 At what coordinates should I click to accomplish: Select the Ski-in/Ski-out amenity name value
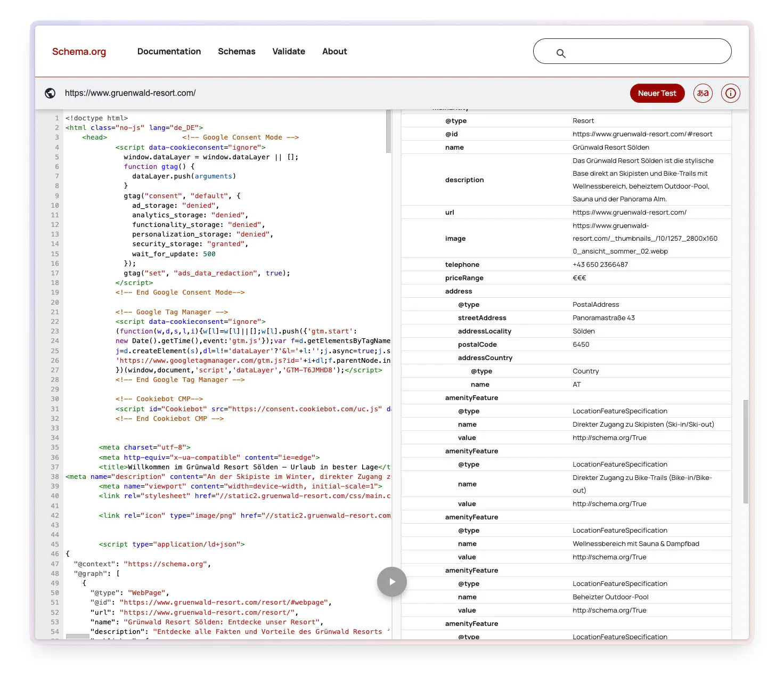[x=643, y=425]
